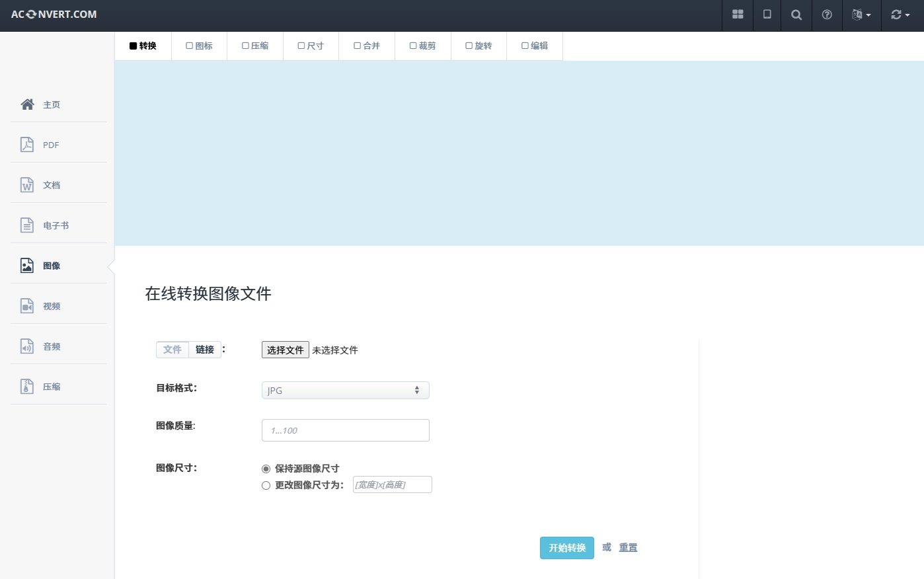Select the 转换 tab

click(143, 46)
